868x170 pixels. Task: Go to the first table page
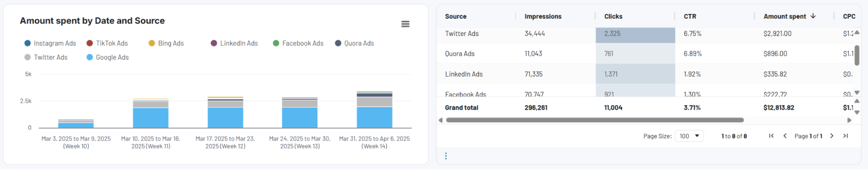(x=771, y=136)
